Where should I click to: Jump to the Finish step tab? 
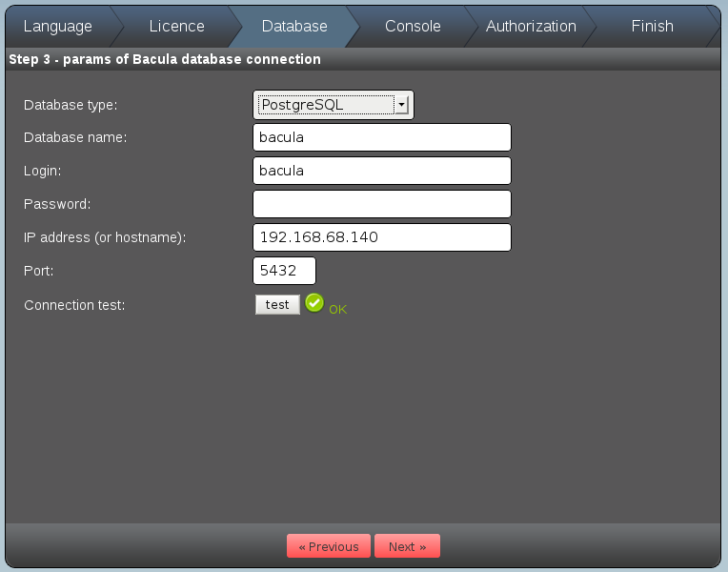(652, 26)
